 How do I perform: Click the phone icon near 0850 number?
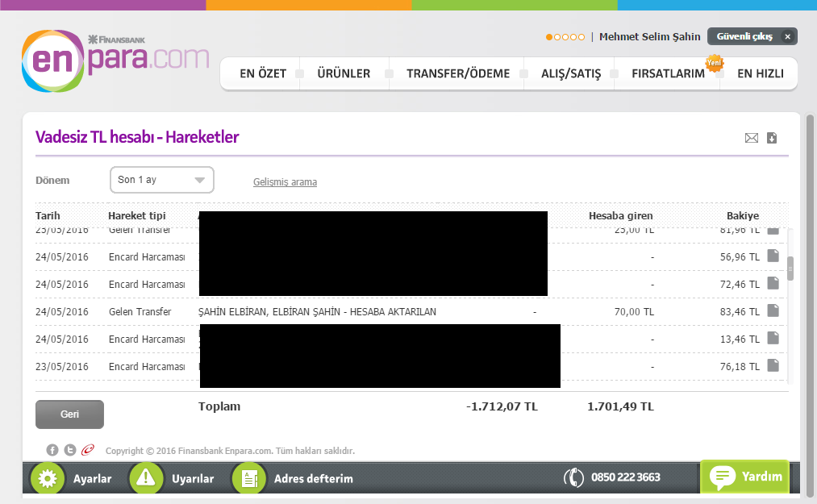coord(573,477)
